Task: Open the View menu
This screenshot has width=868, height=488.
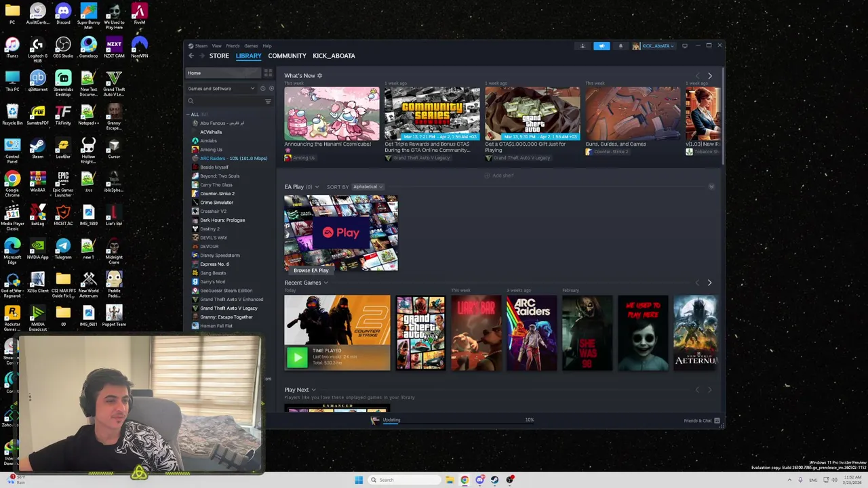Action: coord(217,46)
